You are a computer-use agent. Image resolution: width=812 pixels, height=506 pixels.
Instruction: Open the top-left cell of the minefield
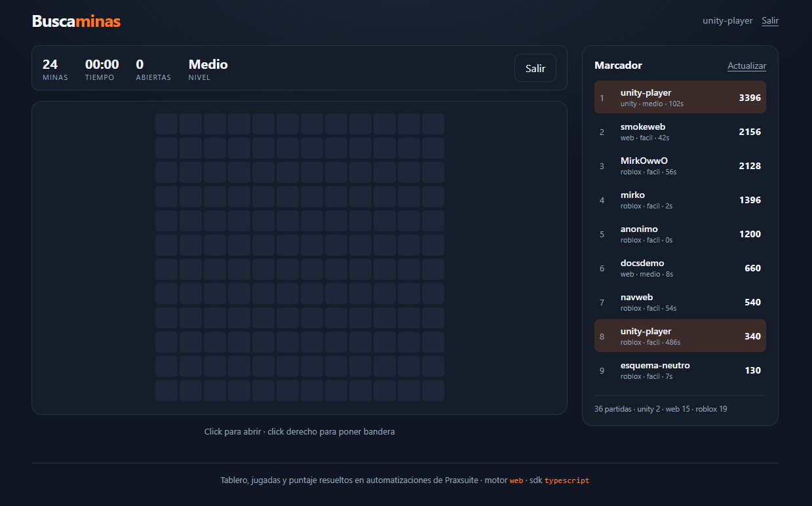click(166, 124)
